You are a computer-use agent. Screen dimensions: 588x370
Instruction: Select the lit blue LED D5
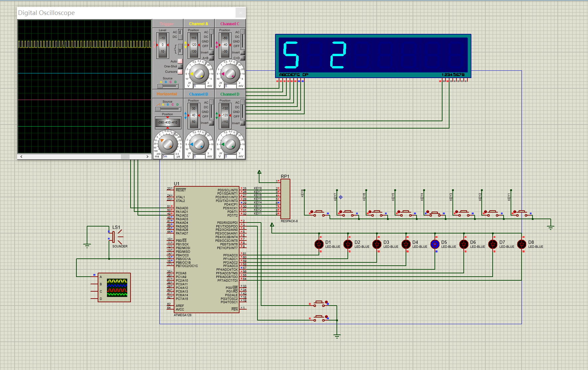click(435, 244)
